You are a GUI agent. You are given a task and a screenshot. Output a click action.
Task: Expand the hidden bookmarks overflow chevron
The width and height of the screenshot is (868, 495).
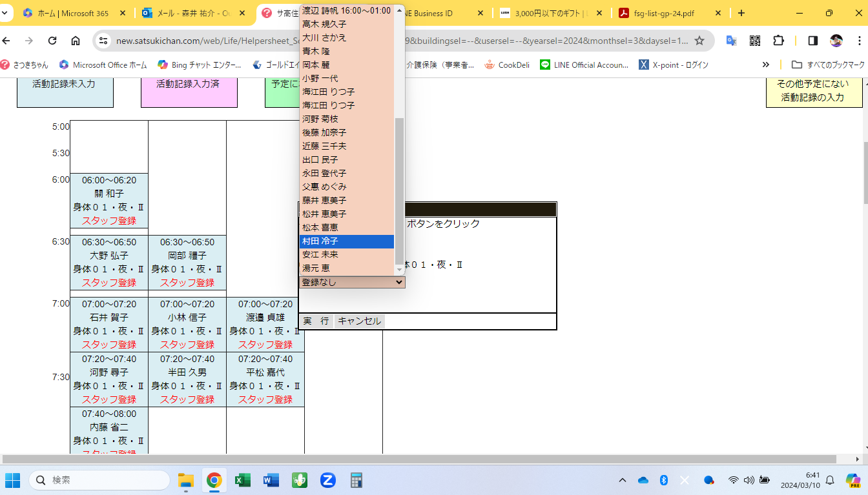pyautogui.click(x=766, y=65)
